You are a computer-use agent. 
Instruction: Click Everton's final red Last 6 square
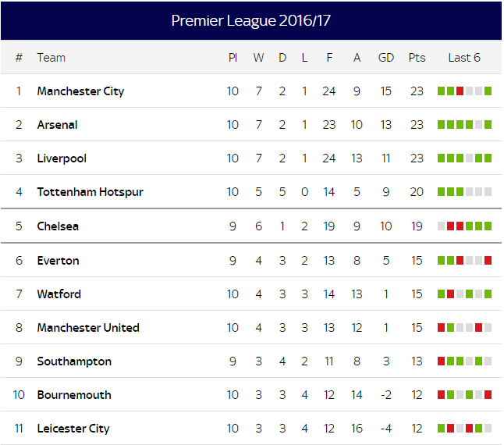pyautogui.click(x=488, y=260)
